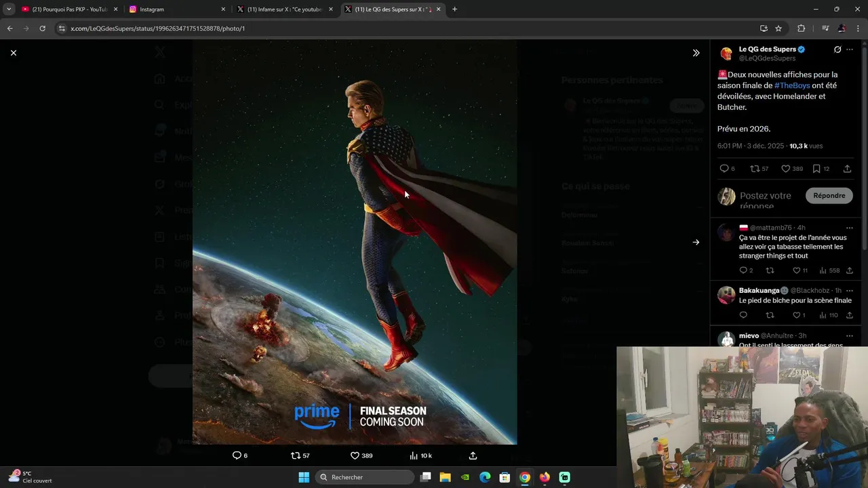Click share icon in side panel tweet actions
The width and height of the screenshot is (868, 488).
coord(848,169)
